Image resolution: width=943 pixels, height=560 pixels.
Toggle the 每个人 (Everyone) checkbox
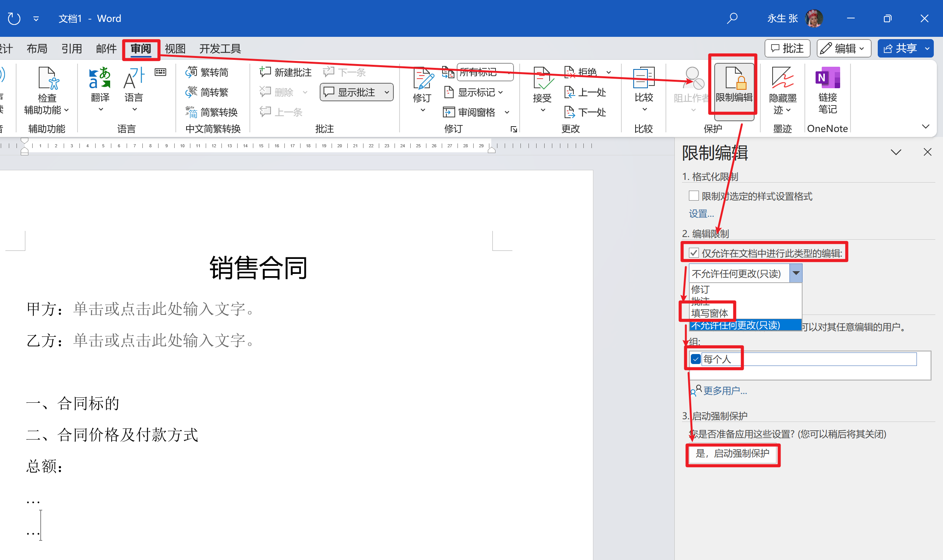pyautogui.click(x=695, y=359)
